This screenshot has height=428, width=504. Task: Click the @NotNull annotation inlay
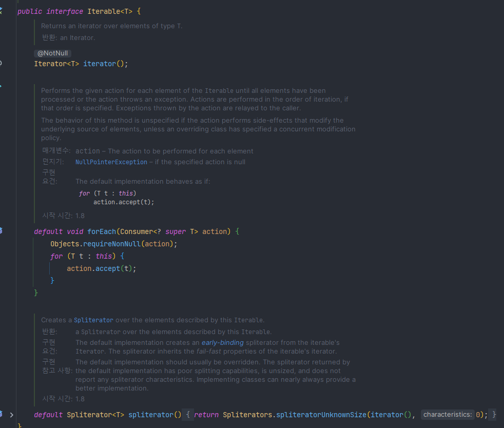point(52,53)
